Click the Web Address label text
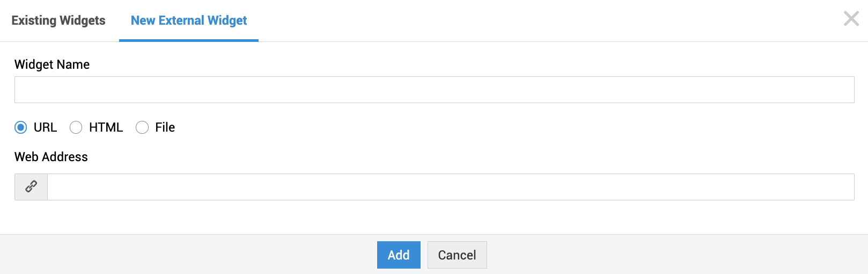868x274 pixels. point(51,157)
